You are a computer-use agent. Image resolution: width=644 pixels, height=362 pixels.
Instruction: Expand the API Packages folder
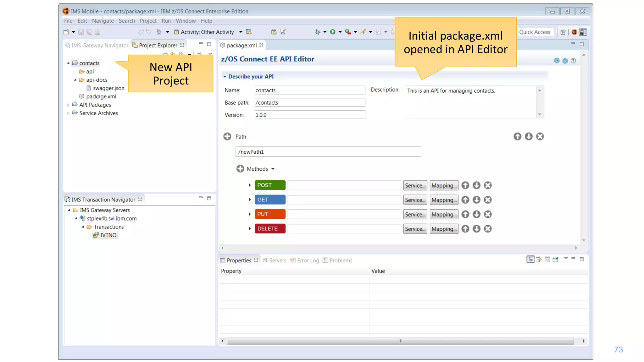coord(68,105)
